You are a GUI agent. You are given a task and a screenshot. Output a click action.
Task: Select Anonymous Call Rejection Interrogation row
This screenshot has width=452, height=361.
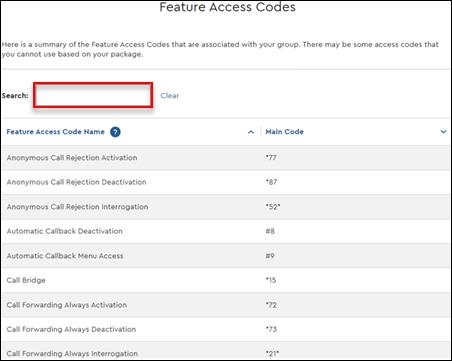pyautogui.click(x=226, y=207)
